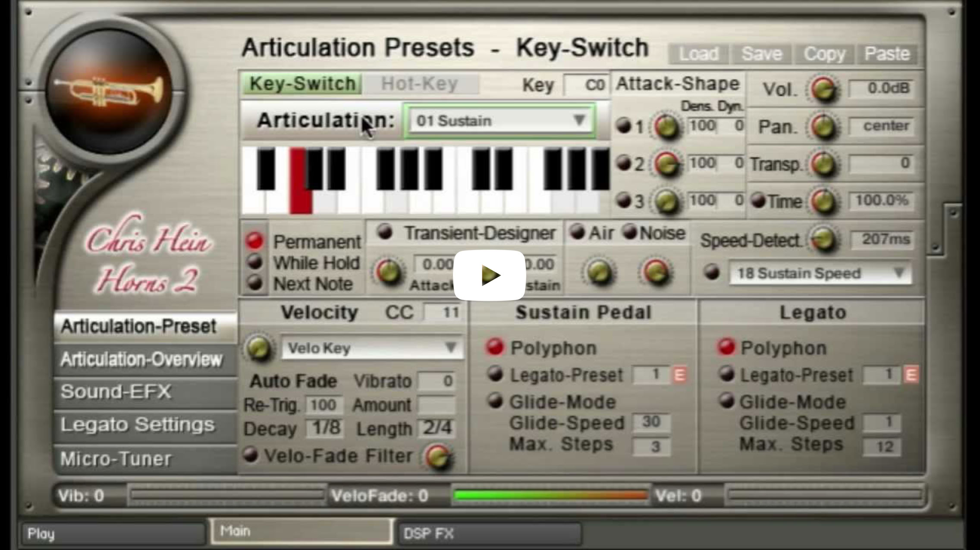Enable the Transient-Designer toggle

pos(385,232)
